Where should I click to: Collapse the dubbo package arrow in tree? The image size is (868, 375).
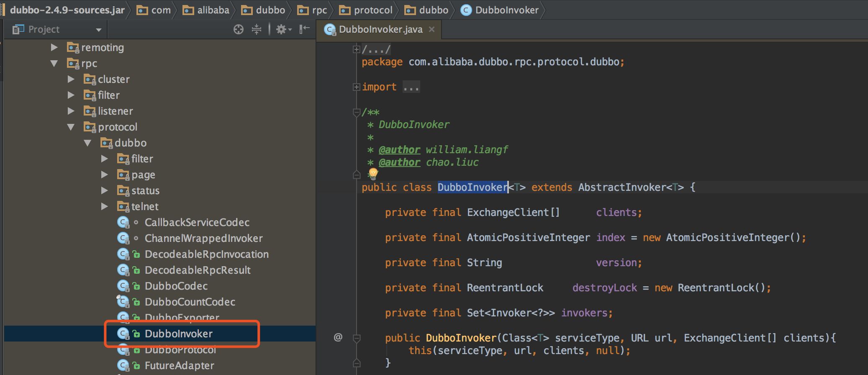pyautogui.click(x=87, y=143)
